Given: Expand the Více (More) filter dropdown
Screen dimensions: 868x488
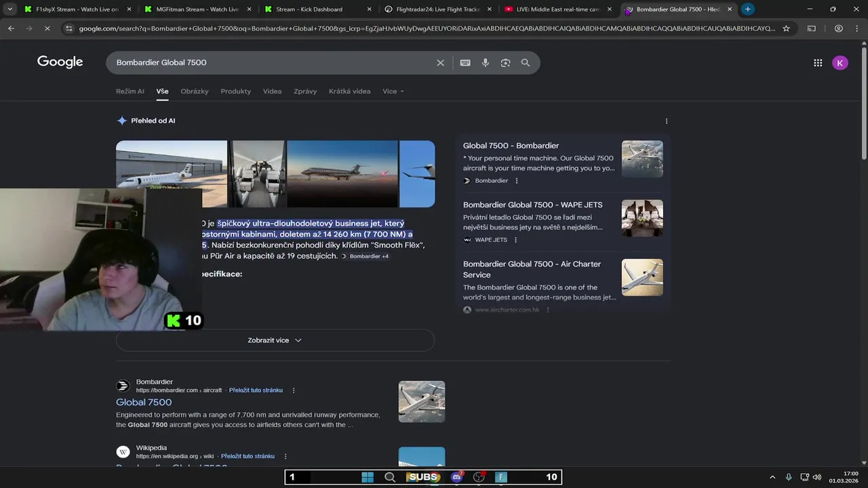Looking at the screenshot, I should click(393, 91).
